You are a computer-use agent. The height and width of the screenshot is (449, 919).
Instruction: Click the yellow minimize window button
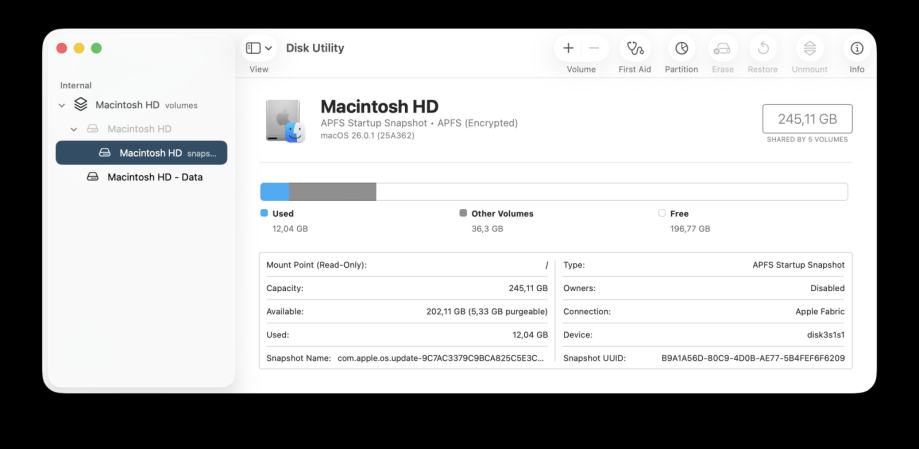79,48
